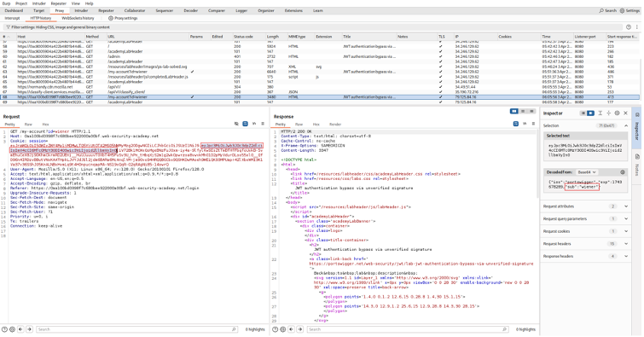This screenshot has width=644, height=337.
Task: Open Burp Settings gear
Action: tap(629, 11)
